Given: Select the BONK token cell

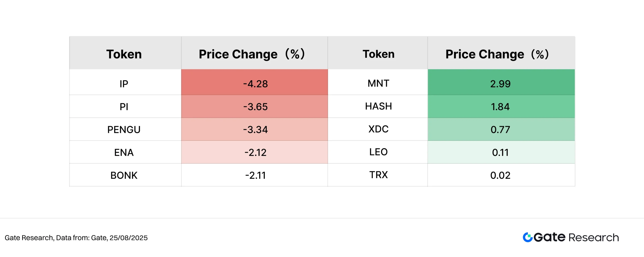Looking at the screenshot, I should pos(124,175).
